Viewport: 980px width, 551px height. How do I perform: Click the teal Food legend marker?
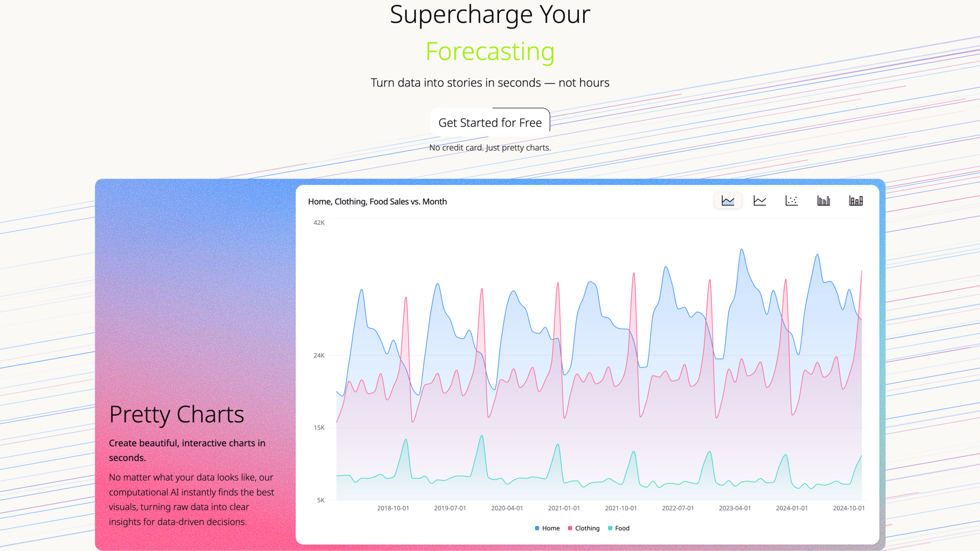pos(609,528)
